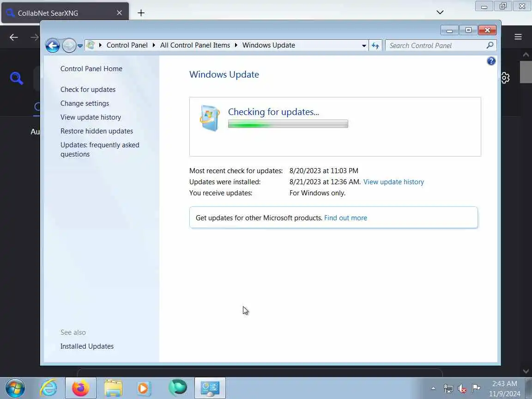
Task: Expand the arrow before Control Panel breadcrumb
Action: pyautogui.click(x=100, y=45)
